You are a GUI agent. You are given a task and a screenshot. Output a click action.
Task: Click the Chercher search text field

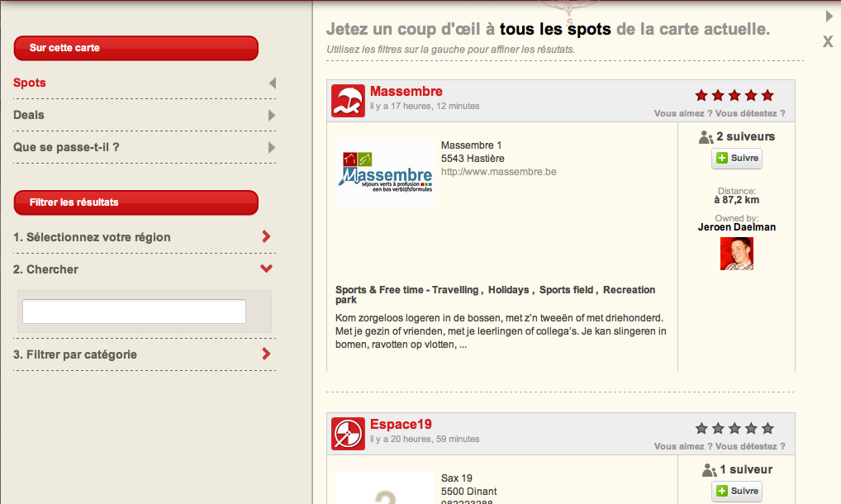coord(134,311)
